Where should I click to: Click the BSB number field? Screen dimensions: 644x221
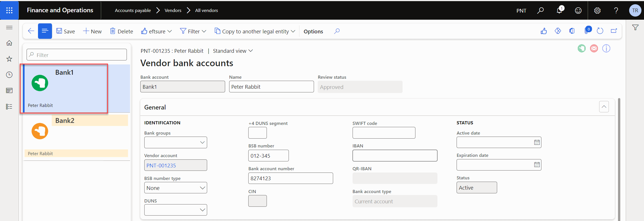tap(269, 156)
